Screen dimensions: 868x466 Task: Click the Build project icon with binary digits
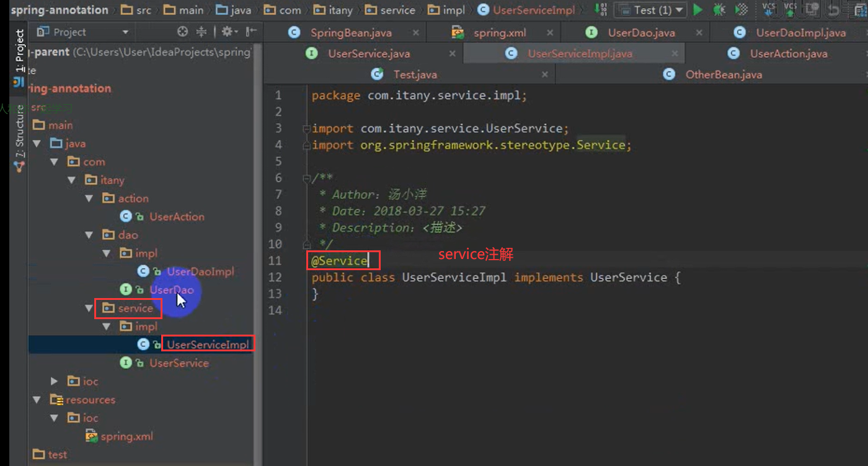(601, 9)
